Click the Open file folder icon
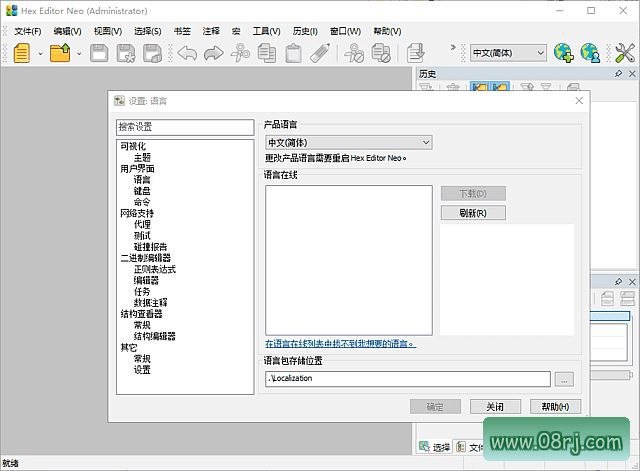Viewport: 640px width, 471px height. (x=60, y=53)
